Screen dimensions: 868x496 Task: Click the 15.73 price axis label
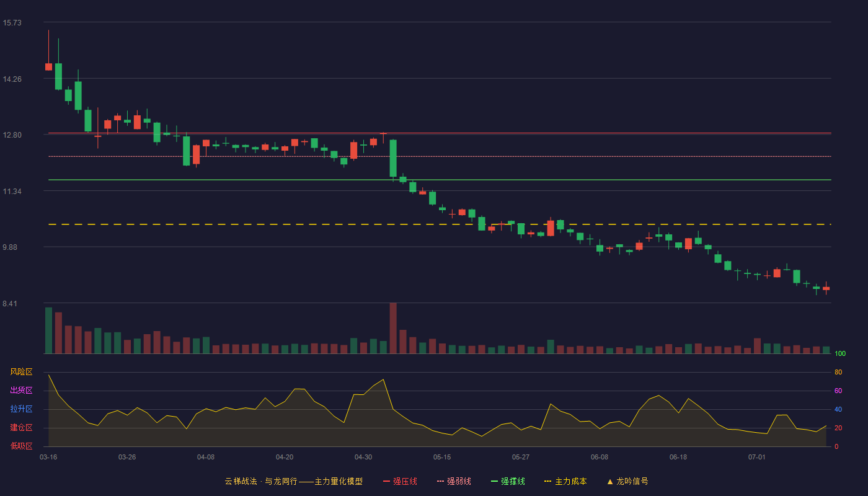[12, 23]
